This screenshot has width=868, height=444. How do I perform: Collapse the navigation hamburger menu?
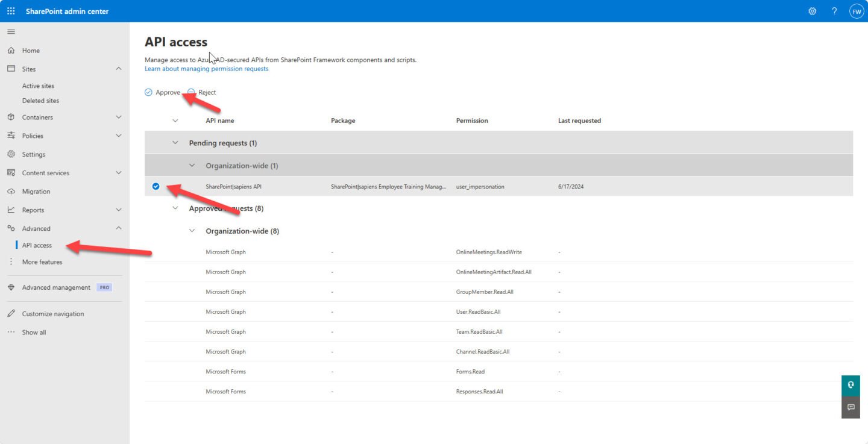11,31
